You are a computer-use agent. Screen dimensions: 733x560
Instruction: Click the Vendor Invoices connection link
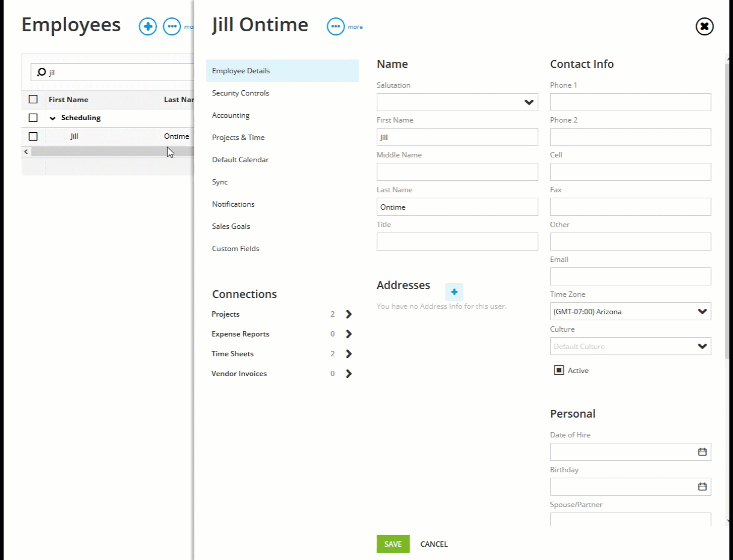tap(239, 374)
